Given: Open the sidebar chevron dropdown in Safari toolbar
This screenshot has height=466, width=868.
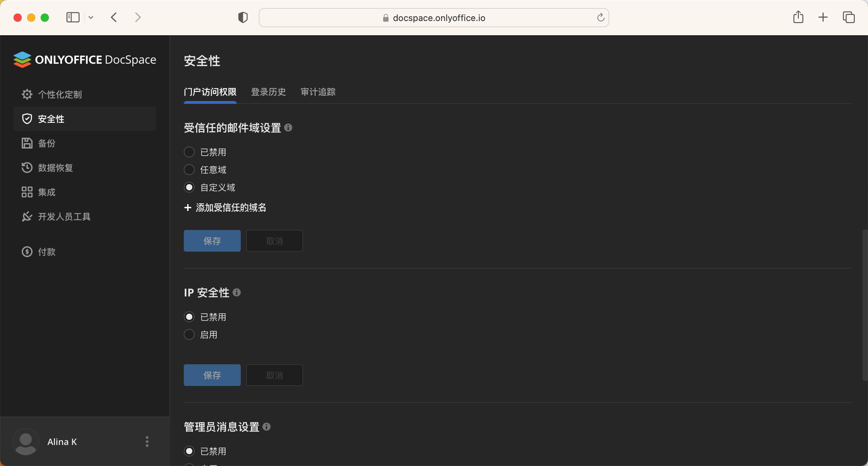Looking at the screenshot, I should pyautogui.click(x=91, y=17).
